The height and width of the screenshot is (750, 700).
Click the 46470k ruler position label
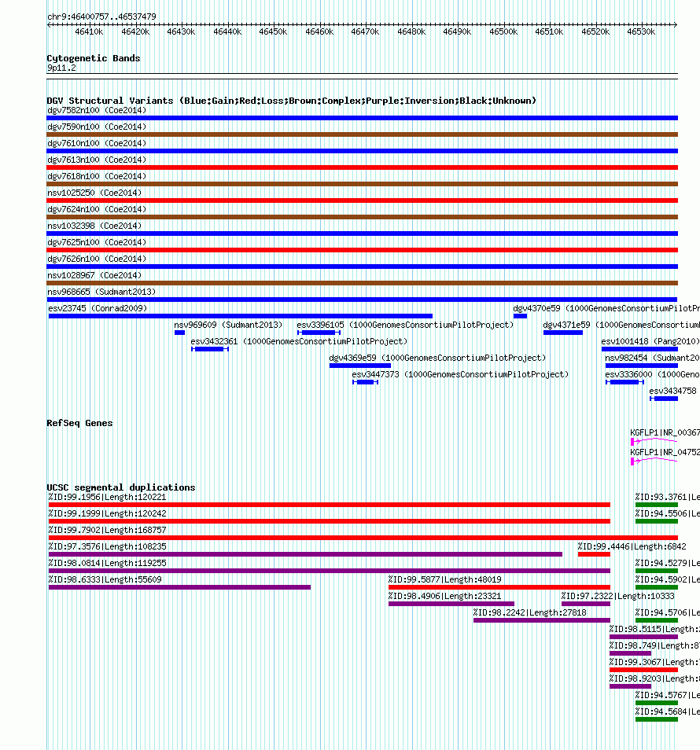[x=365, y=31]
